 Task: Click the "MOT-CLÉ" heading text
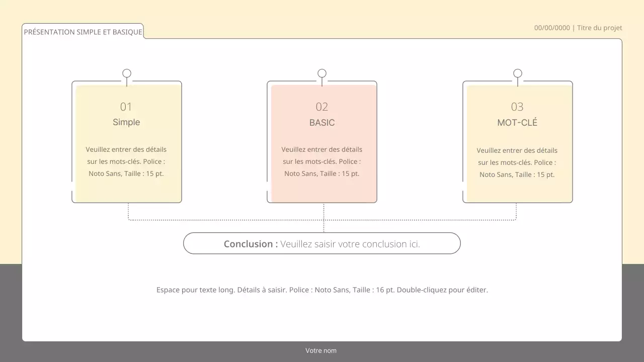tap(517, 123)
